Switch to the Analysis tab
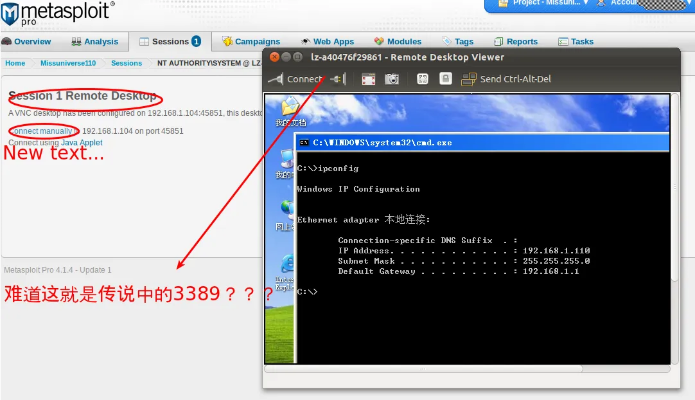Viewport: 695px width, 400px height. (x=94, y=42)
